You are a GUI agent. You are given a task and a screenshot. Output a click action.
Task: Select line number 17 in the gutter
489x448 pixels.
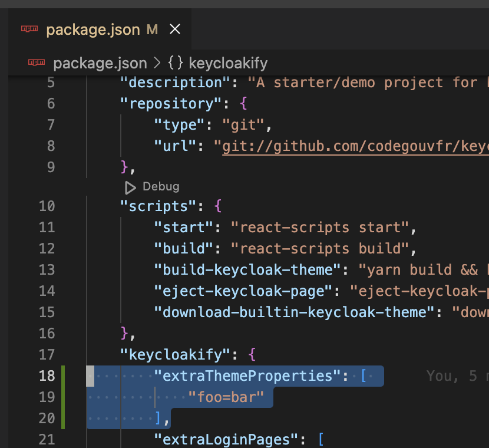click(47, 354)
